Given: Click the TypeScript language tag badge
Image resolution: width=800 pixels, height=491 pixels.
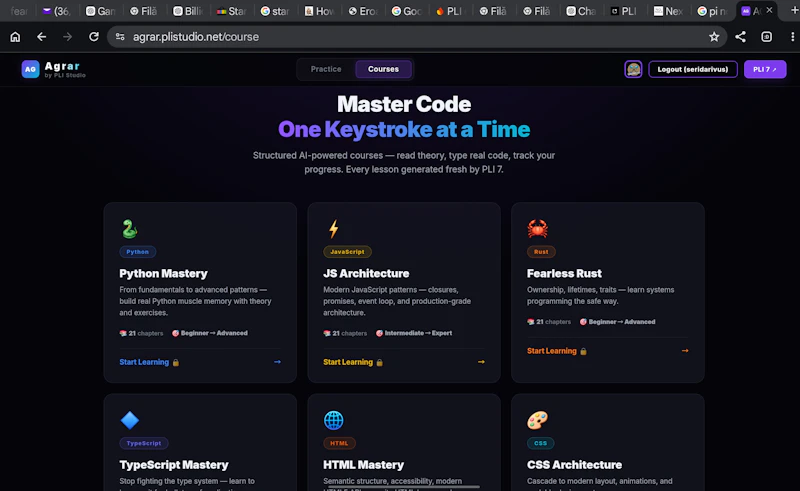Looking at the screenshot, I should click(144, 443).
